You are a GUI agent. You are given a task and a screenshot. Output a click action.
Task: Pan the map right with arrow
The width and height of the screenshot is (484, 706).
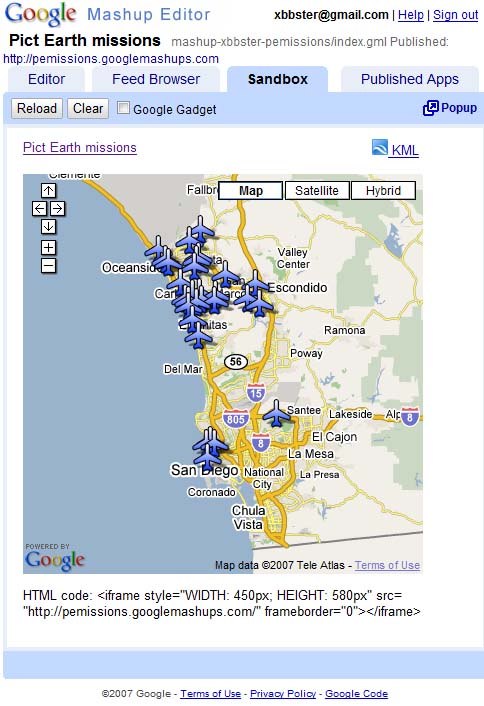[58, 208]
